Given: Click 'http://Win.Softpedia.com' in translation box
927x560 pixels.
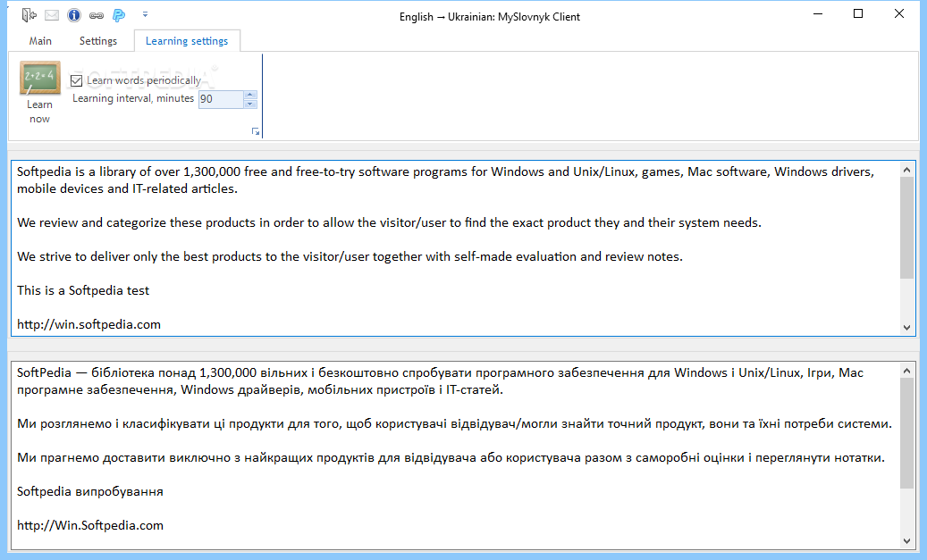Looking at the screenshot, I should point(90,525).
